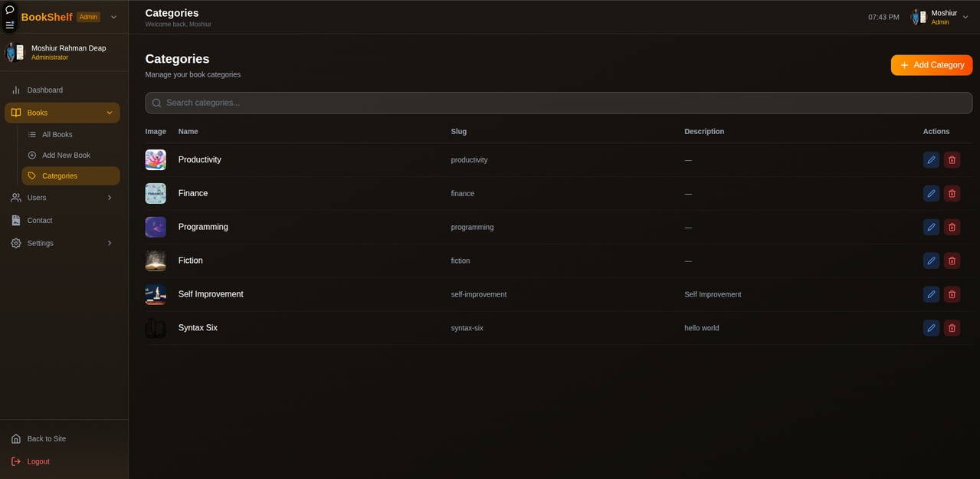This screenshot has height=479, width=980.
Task: Click the sidebar profile avatar of Moshiur Rahman Deap
Action: 15,52
